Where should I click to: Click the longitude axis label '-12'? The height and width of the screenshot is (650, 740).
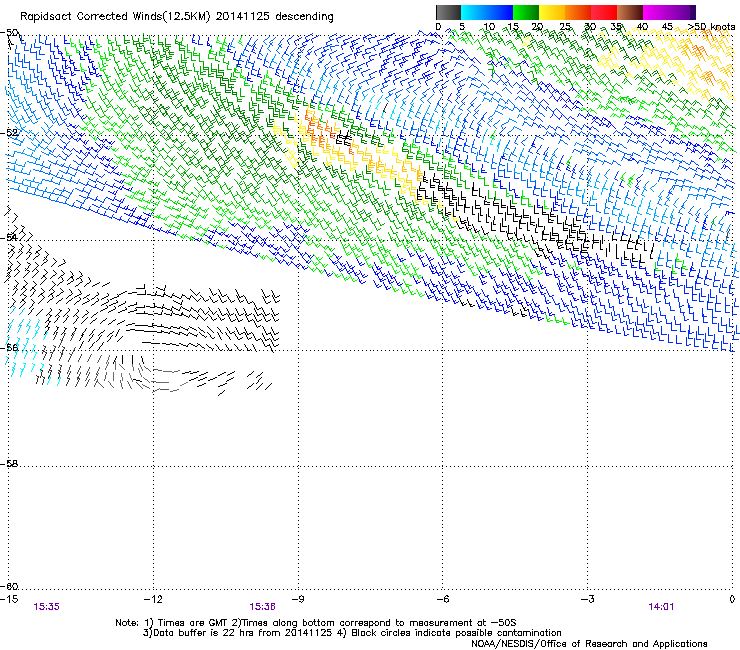pyautogui.click(x=153, y=599)
